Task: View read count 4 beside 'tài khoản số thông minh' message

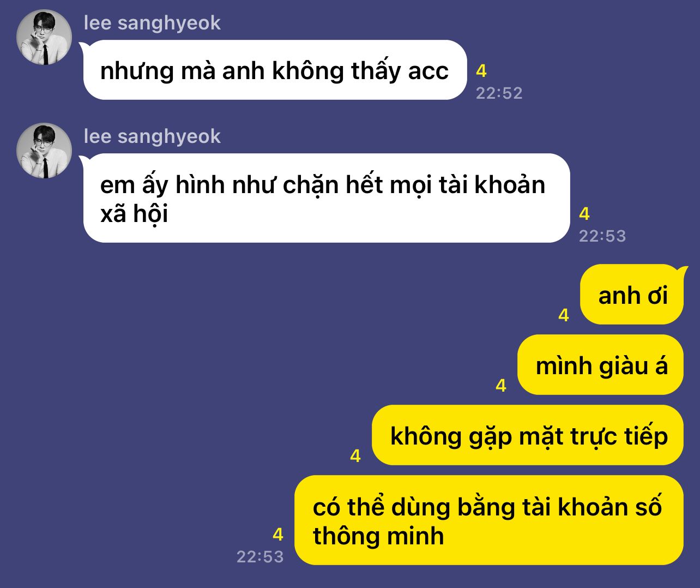Action: pos(278,535)
